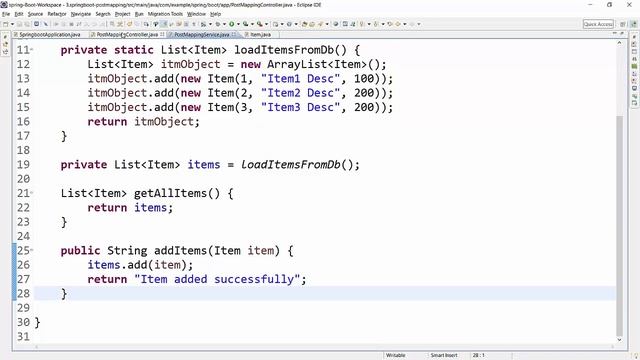
Task: Click the New file toolbar icon
Action: pos(6,24)
